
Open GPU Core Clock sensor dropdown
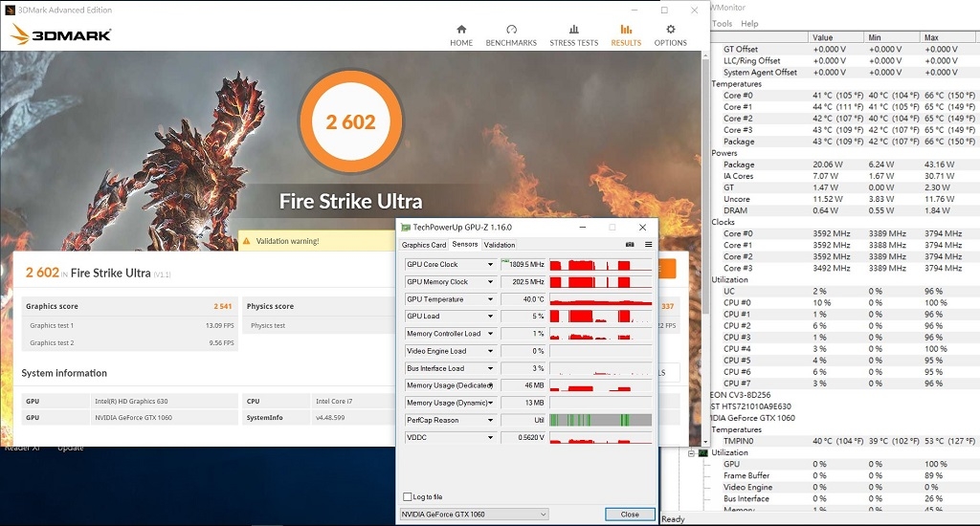tap(491, 264)
